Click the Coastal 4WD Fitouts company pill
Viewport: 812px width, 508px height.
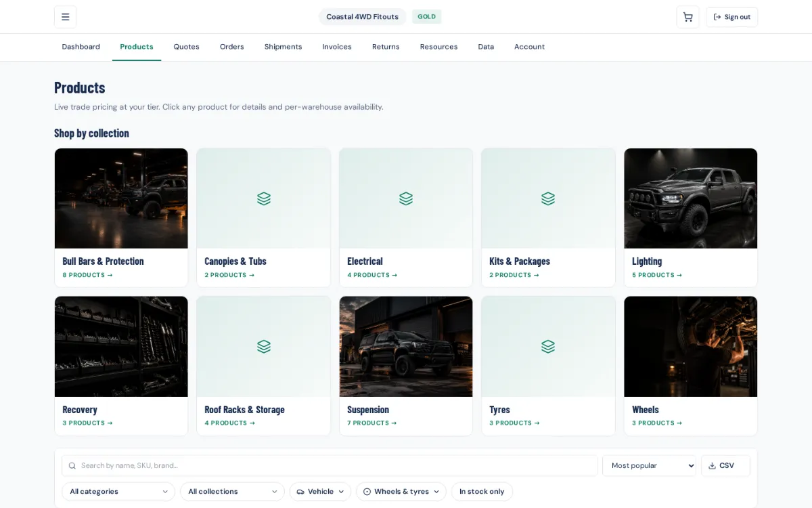[x=363, y=17]
